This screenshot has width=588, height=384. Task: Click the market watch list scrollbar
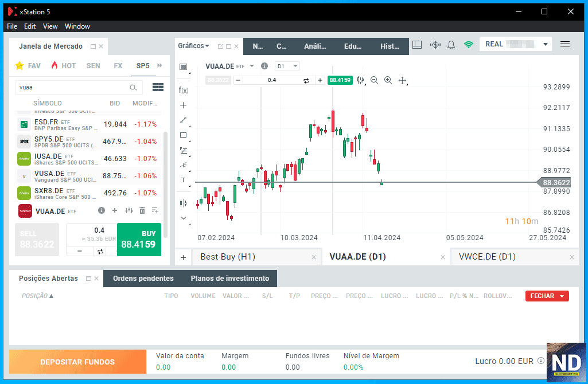click(x=165, y=185)
